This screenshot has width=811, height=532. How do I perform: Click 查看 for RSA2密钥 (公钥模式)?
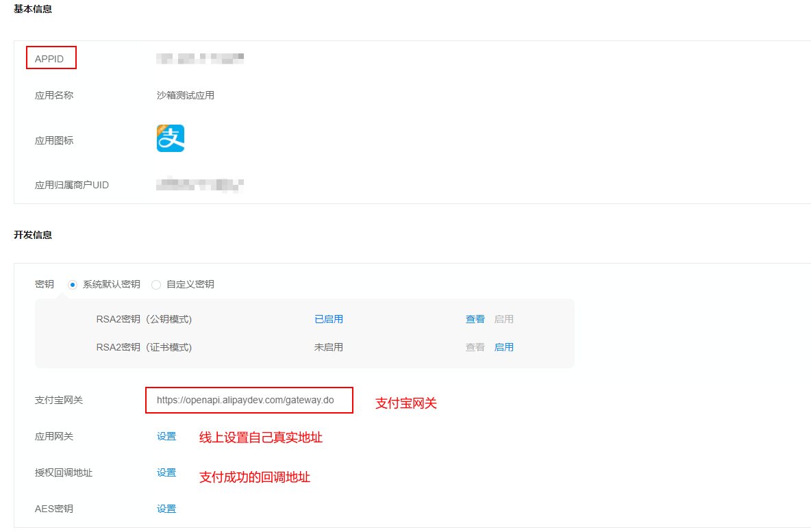click(475, 319)
